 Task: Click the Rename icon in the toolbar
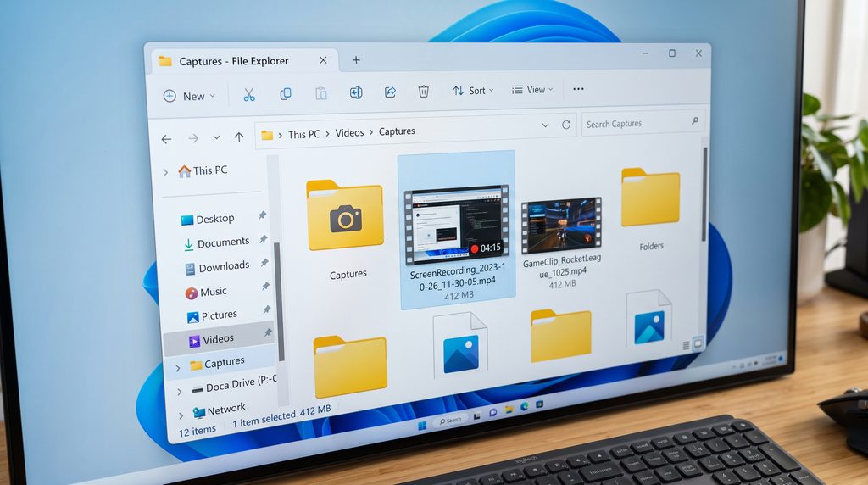coord(356,92)
